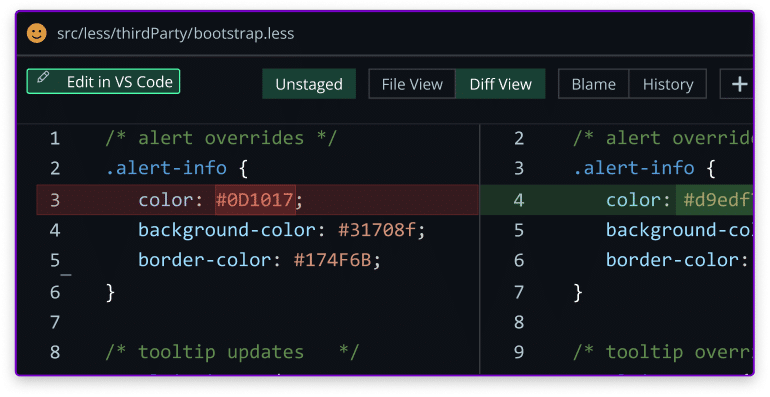
Task: Click the file path src/less/thirdParty/bootstrap.less
Action: [x=176, y=33]
